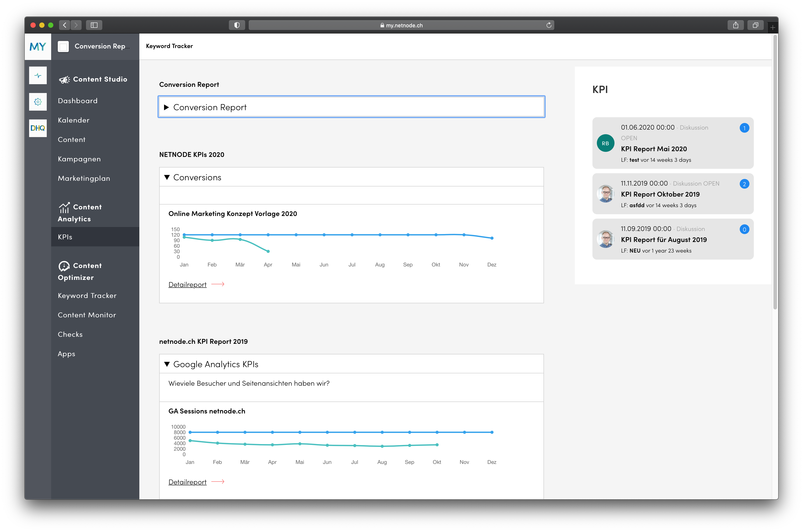This screenshot has width=803, height=532.
Task: Click the Content Studio megaphone icon
Action: pyautogui.click(x=64, y=79)
